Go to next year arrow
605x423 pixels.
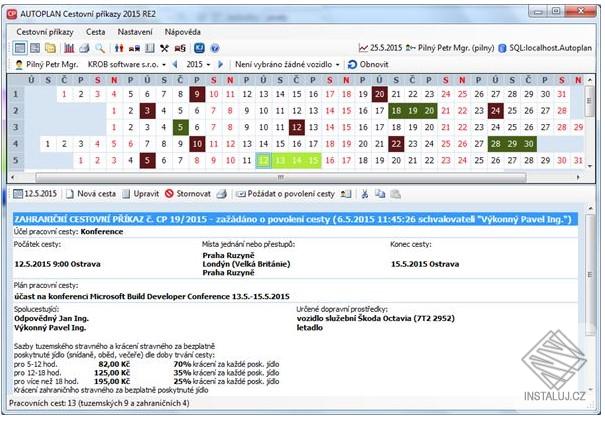tap(220, 64)
